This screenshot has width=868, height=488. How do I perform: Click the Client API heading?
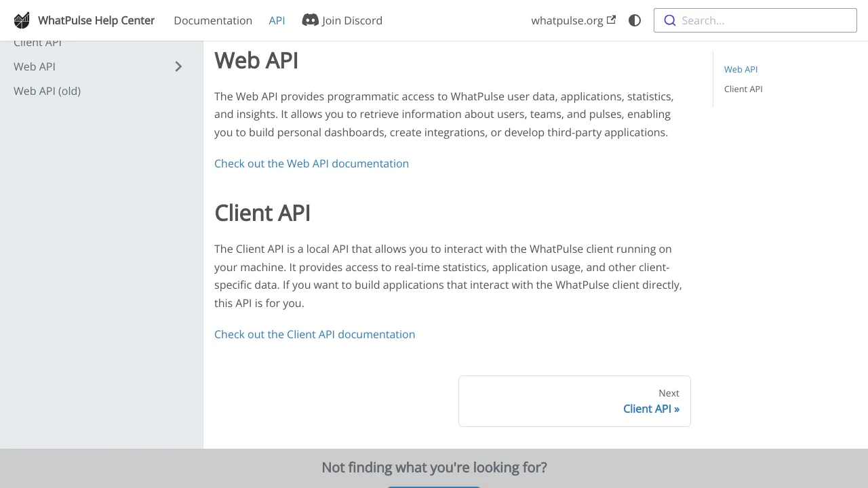click(x=262, y=213)
